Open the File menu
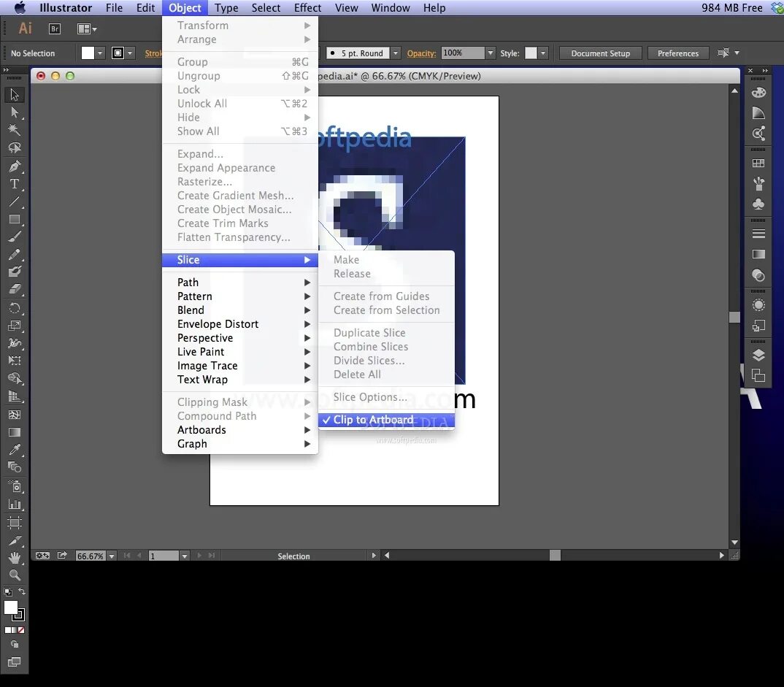Viewport: 784px width, 687px height. [x=114, y=8]
